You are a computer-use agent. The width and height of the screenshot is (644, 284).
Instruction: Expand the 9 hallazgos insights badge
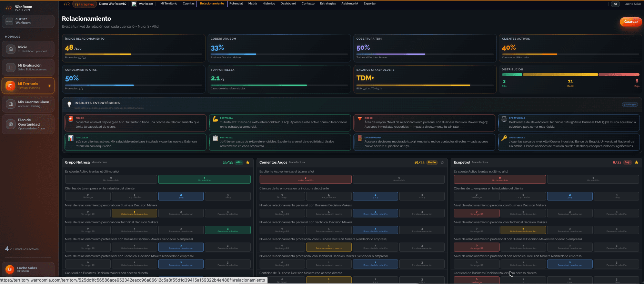pos(630,105)
